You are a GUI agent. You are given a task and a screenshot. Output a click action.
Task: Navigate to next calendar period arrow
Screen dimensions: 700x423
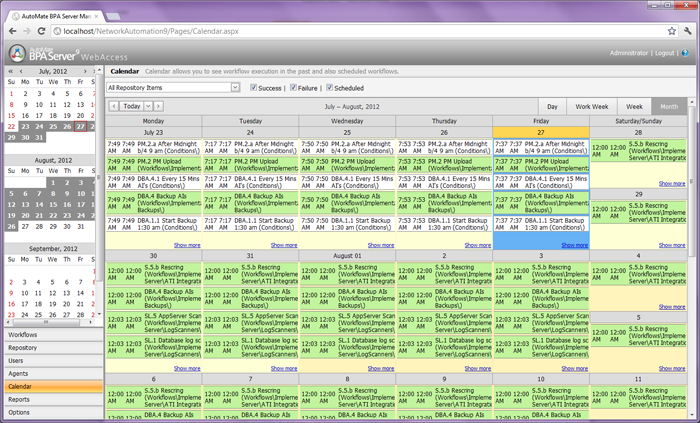click(x=158, y=106)
